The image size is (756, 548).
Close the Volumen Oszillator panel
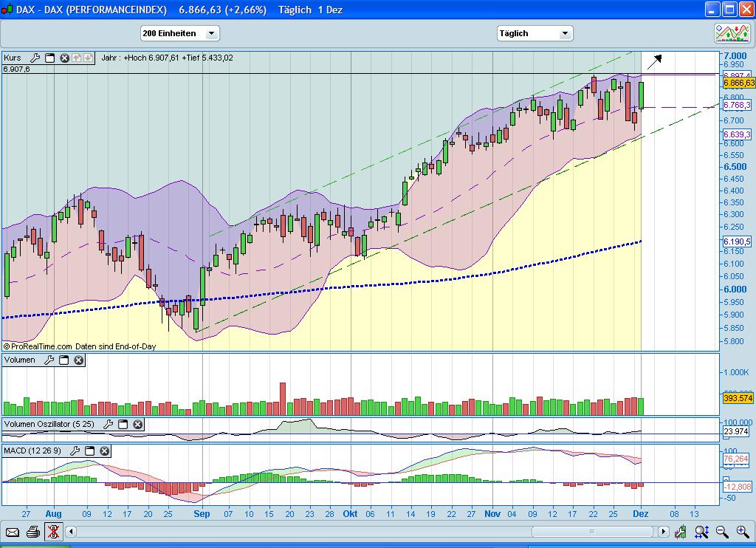click(x=137, y=425)
